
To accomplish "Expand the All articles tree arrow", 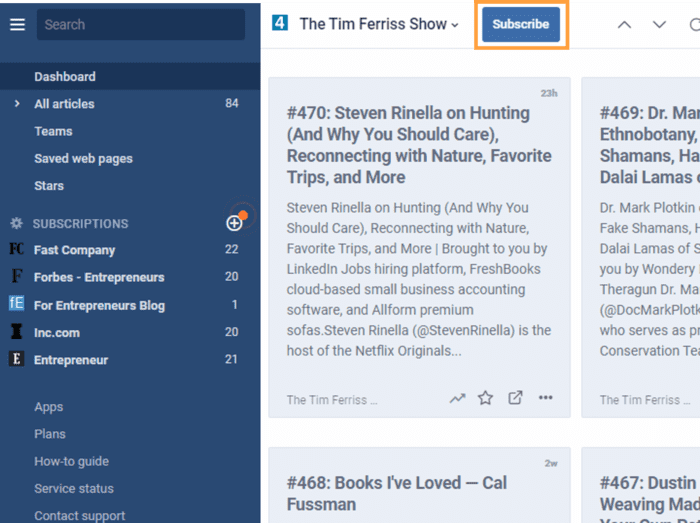I will [17, 104].
